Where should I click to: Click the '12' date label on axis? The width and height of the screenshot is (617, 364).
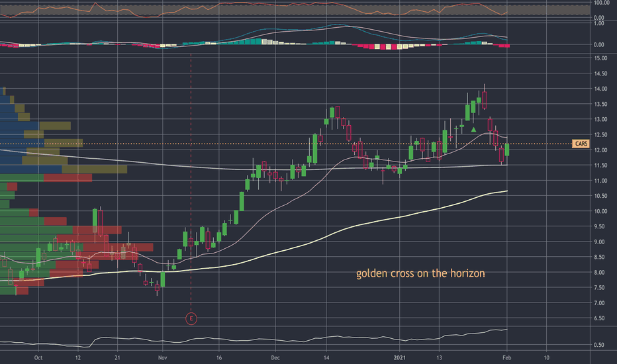(78, 357)
